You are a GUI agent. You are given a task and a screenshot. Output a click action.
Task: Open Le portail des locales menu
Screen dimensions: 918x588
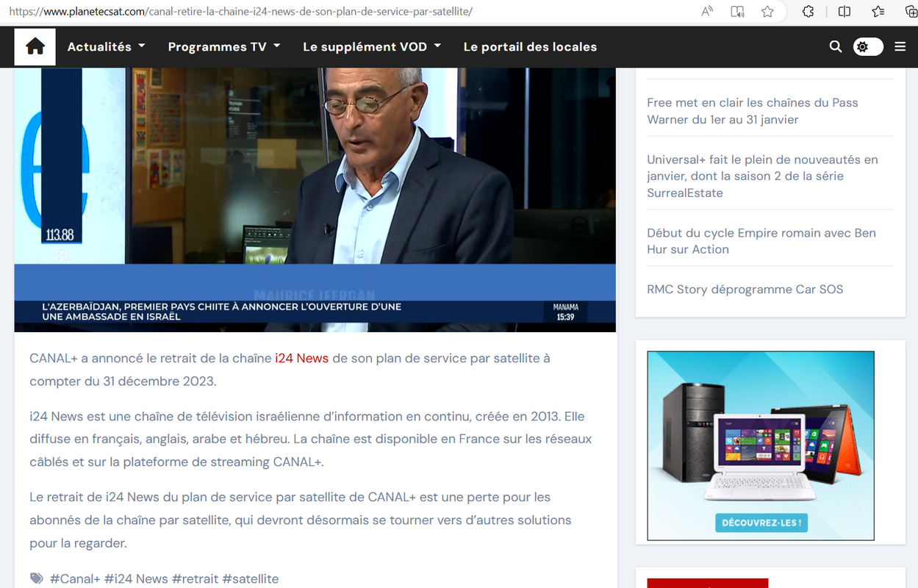[530, 46]
